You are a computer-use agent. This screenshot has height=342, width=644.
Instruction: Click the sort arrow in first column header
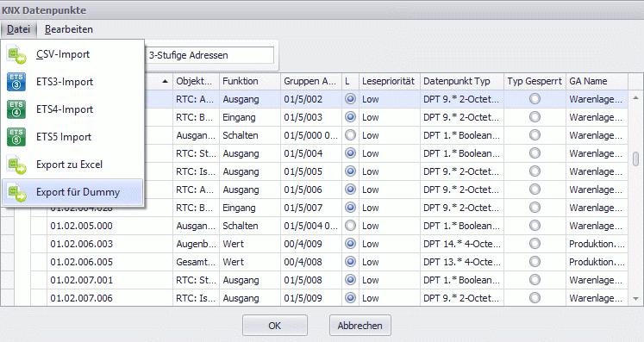pyautogui.click(x=165, y=81)
